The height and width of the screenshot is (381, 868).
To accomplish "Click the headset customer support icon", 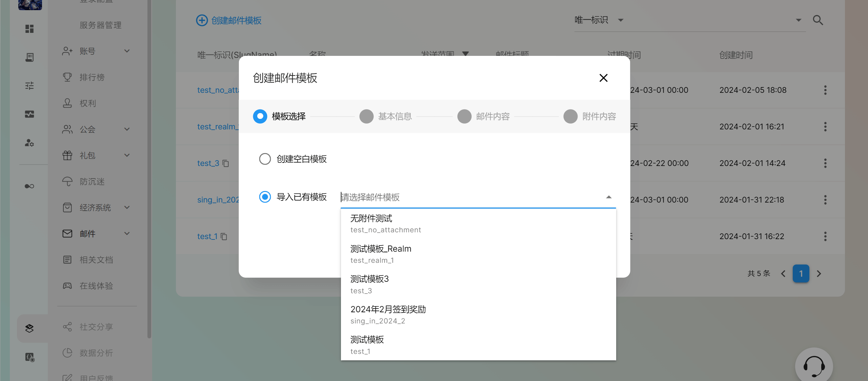I will pos(814,366).
